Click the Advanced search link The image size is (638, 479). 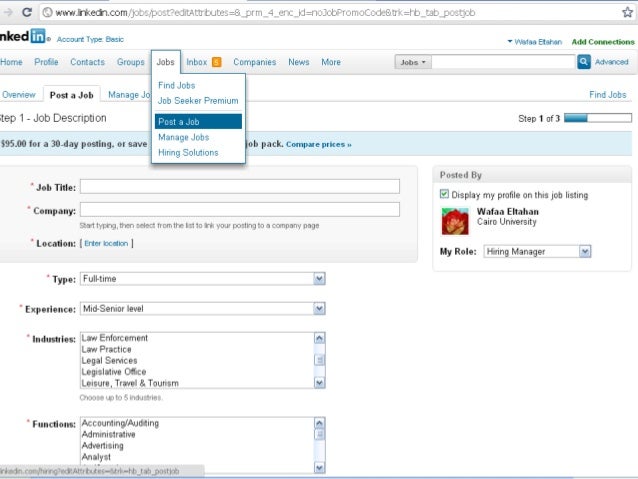[x=612, y=62]
